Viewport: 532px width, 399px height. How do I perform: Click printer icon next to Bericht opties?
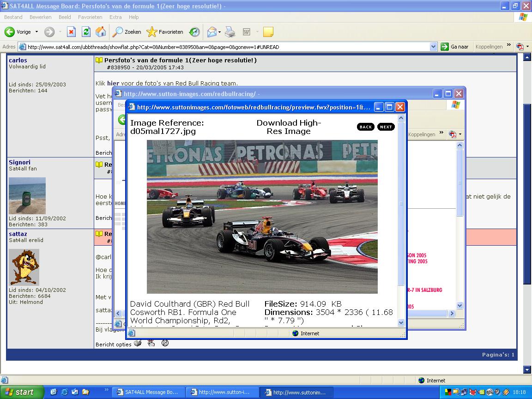coord(138,343)
